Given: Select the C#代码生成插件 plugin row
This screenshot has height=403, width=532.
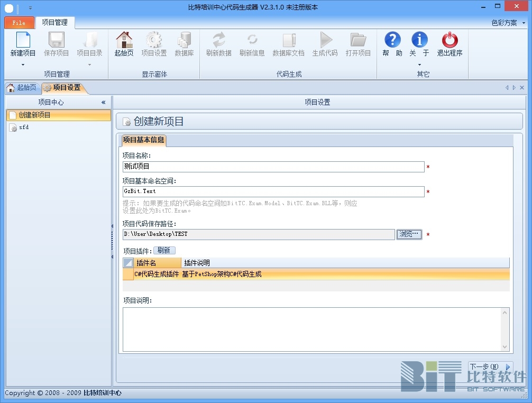Looking at the screenshot, I should pos(157,274).
